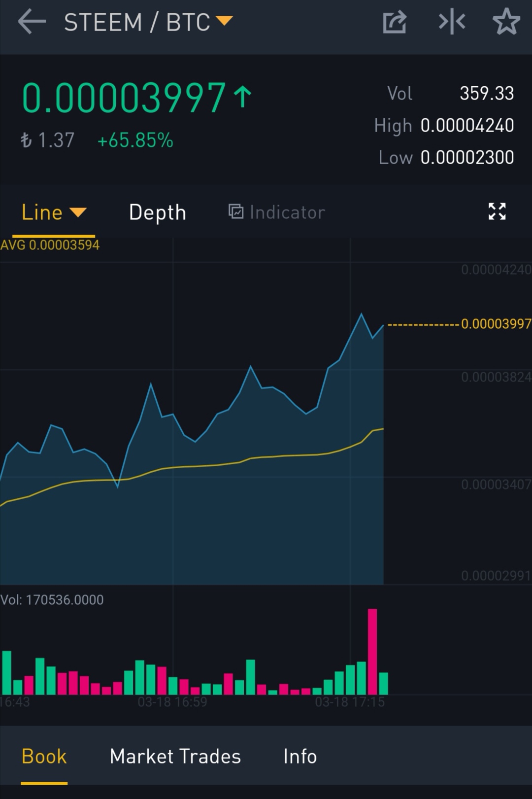This screenshot has width=532, height=799.
Task: Click the Indicator chart icon
Action: point(236,211)
